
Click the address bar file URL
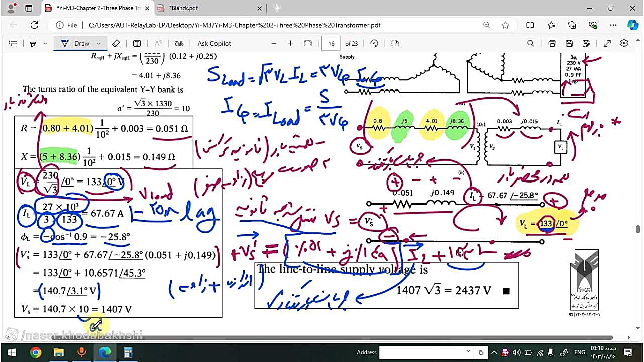point(235,25)
